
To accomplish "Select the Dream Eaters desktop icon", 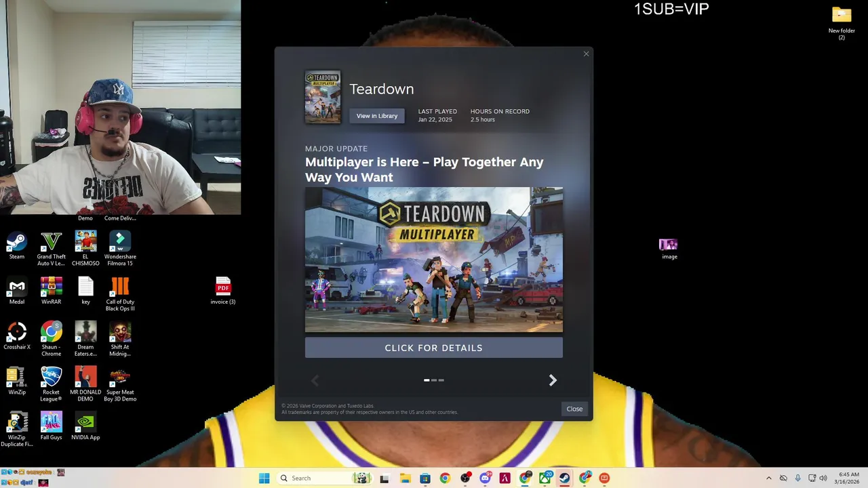I will click(x=85, y=340).
